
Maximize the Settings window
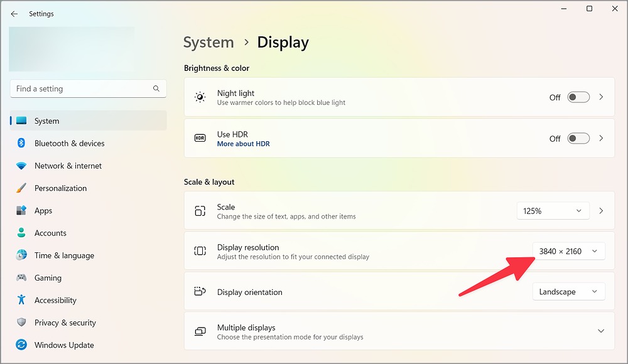click(589, 8)
